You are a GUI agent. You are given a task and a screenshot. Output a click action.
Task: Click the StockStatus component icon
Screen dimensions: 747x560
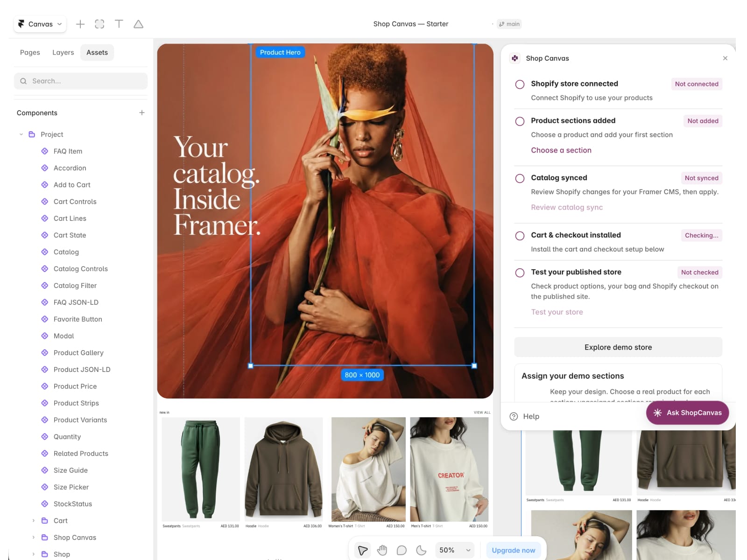[45, 504]
